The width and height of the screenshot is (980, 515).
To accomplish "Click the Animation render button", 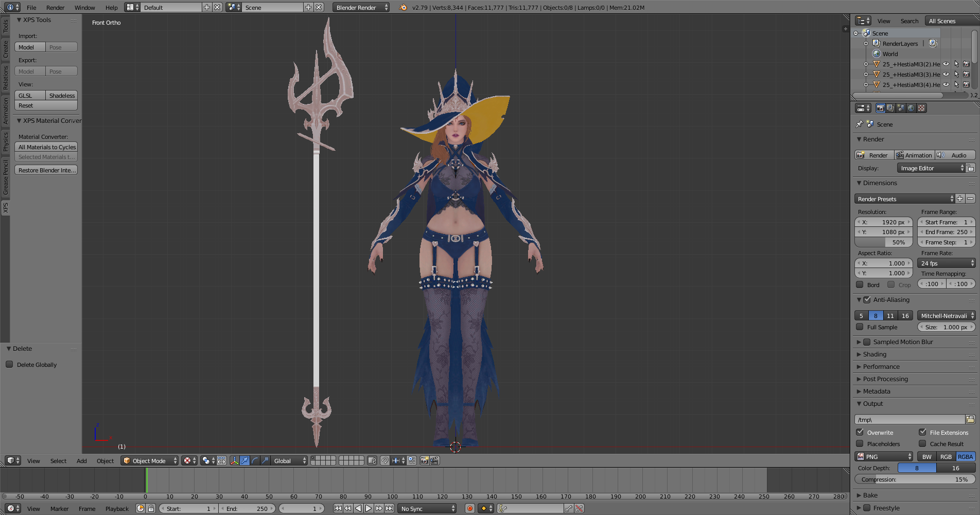I will click(x=914, y=155).
